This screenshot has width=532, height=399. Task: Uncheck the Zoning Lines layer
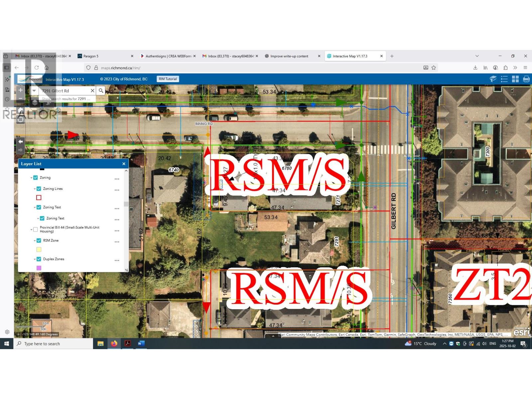(x=39, y=189)
